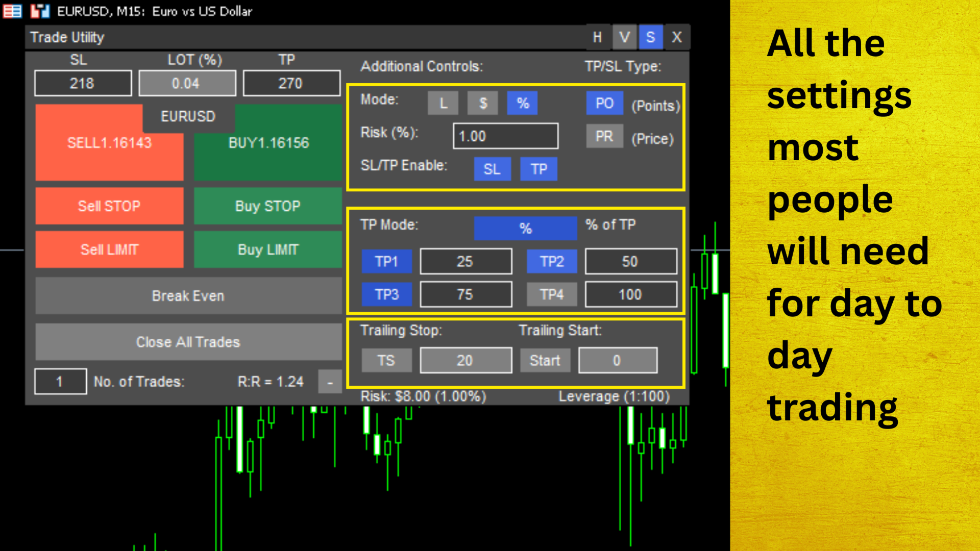Toggle the TS trailing stop button
The image size is (980, 551).
[x=386, y=361]
